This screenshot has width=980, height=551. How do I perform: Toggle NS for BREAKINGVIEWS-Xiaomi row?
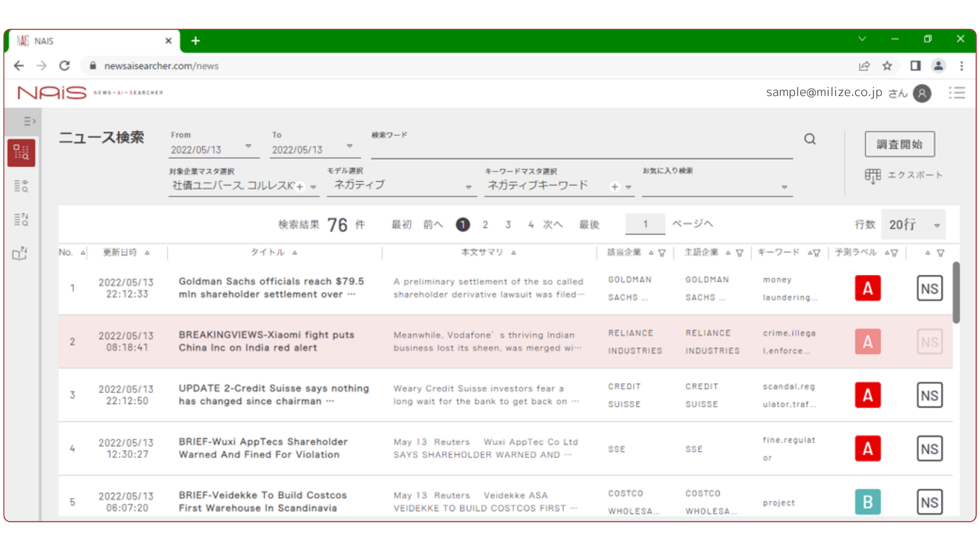pyautogui.click(x=930, y=342)
